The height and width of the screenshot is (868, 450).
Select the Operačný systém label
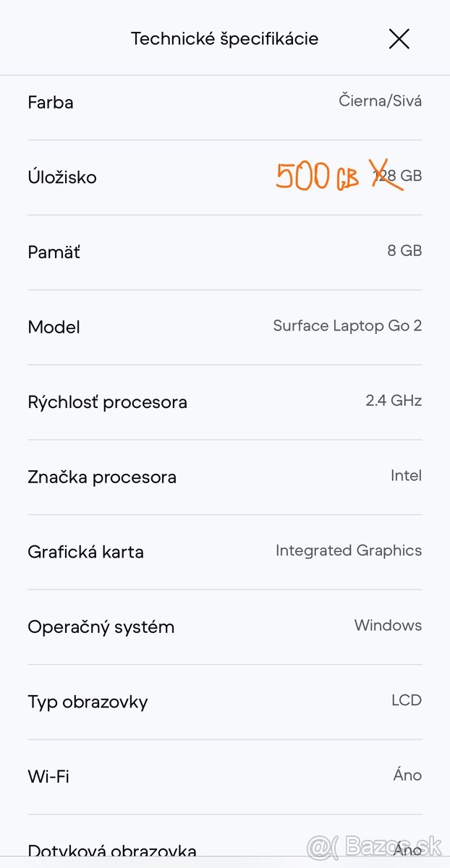(x=101, y=627)
